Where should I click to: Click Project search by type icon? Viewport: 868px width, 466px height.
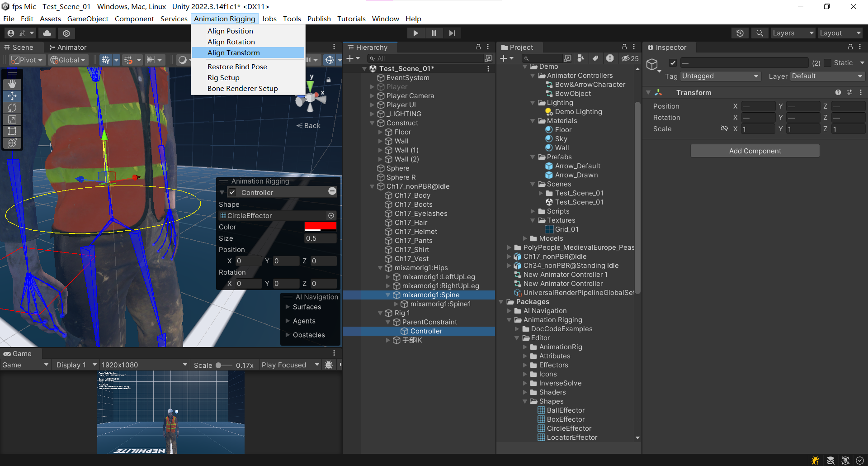581,58
